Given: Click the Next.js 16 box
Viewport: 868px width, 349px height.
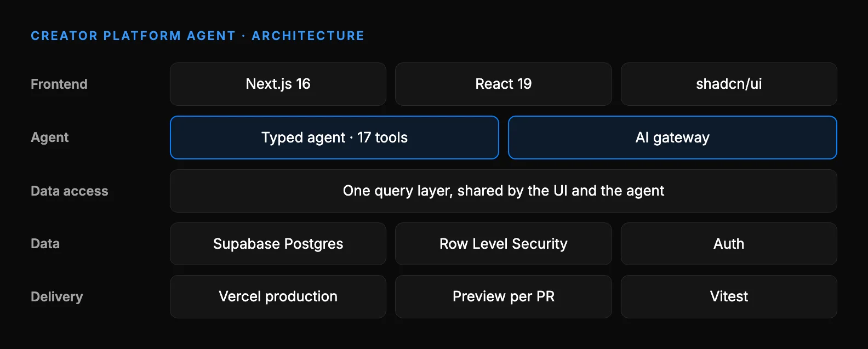Looking at the screenshot, I should 278,84.
